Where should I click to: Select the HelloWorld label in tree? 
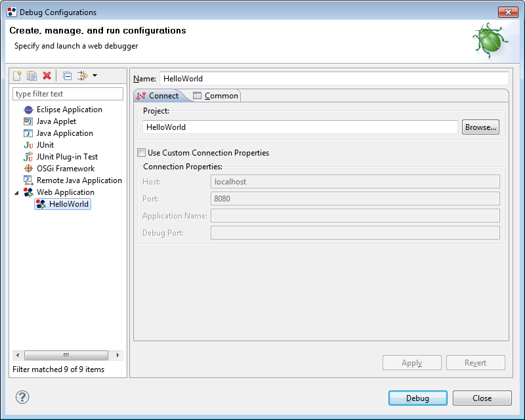coord(69,204)
